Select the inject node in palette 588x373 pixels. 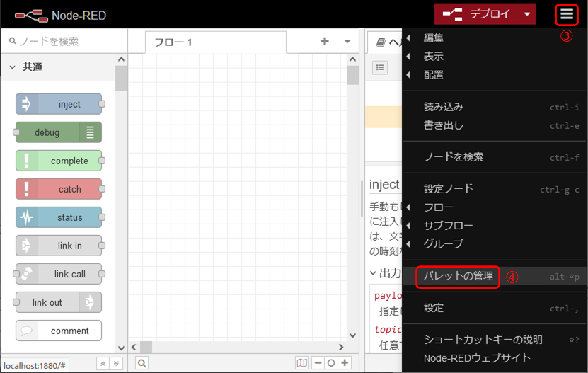[x=59, y=104]
